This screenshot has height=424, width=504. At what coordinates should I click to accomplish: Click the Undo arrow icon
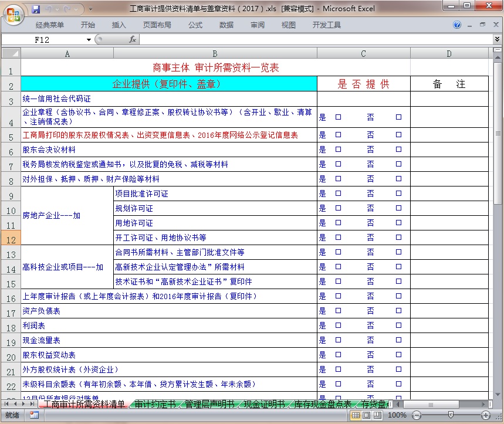[49, 9]
